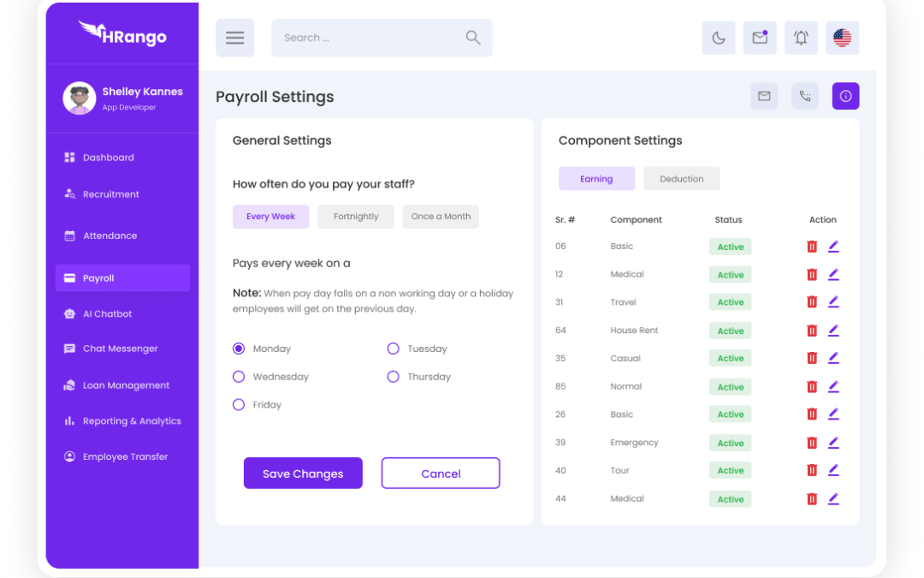Click the purple info icon button
Viewport: 924px width, 578px height.
[845, 96]
